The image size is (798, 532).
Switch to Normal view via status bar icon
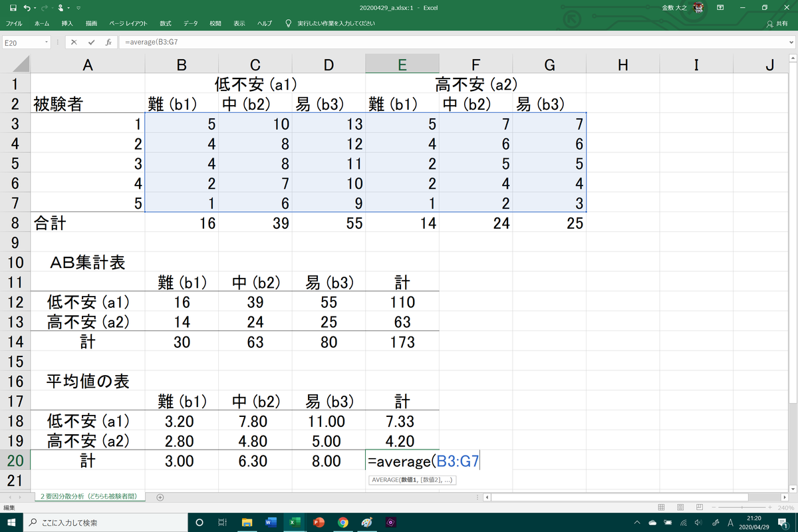(x=661, y=507)
